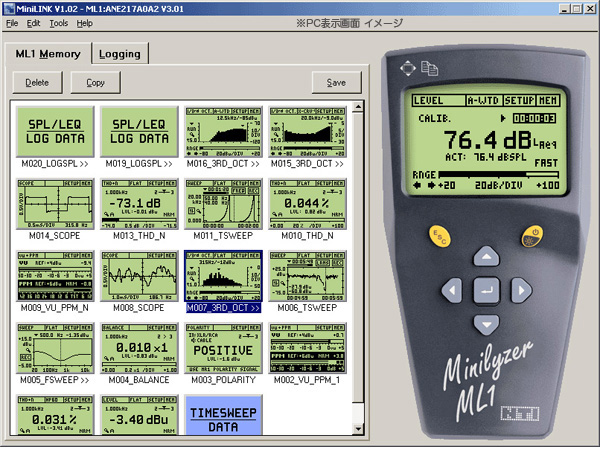The width and height of the screenshot is (600, 450).
Task: Click the Delete button
Action: (37, 82)
